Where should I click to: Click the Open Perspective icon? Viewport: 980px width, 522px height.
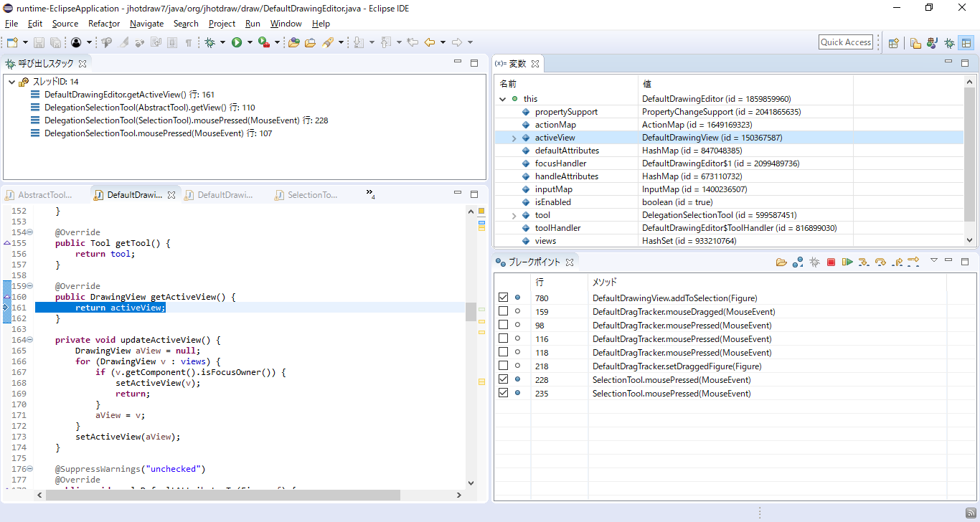(x=894, y=43)
